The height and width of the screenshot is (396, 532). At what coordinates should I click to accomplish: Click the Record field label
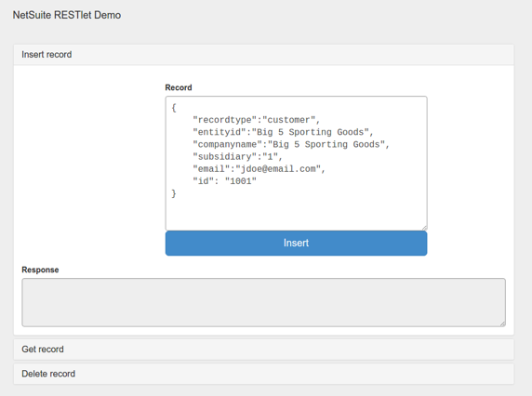[x=179, y=87]
